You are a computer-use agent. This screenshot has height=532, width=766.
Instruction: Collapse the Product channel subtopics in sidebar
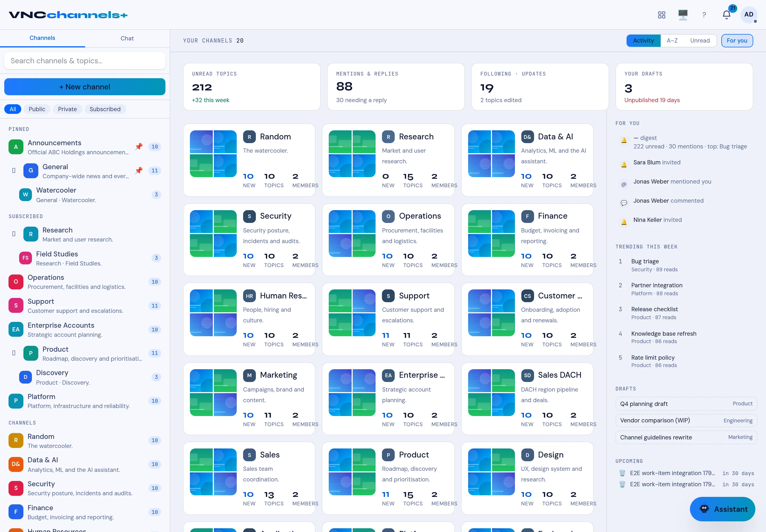14,353
